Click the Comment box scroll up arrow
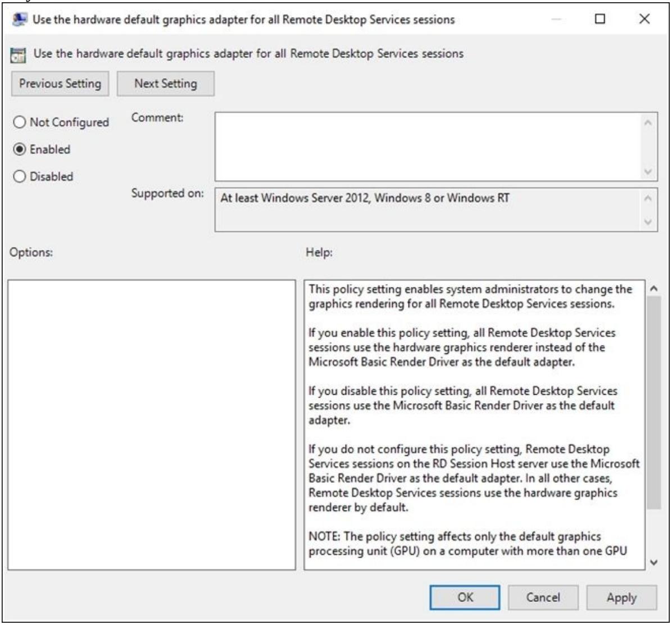Viewport: 672px width, 625px height. click(648, 122)
